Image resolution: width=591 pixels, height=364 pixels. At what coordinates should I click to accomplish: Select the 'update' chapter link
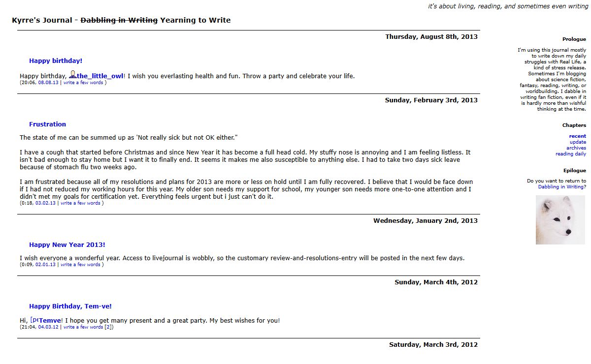(578, 142)
